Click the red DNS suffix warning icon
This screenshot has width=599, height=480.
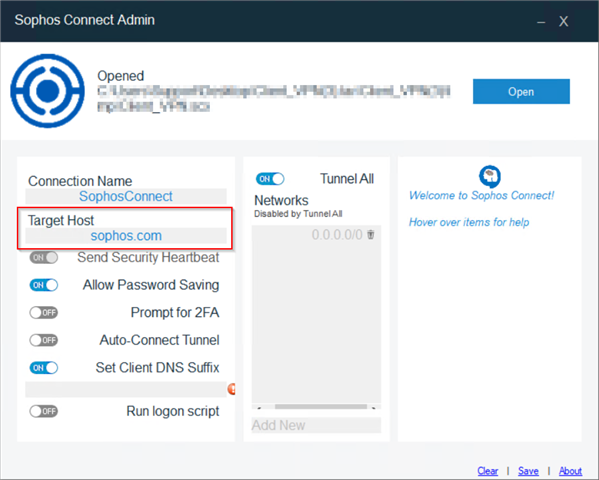(232, 389)
